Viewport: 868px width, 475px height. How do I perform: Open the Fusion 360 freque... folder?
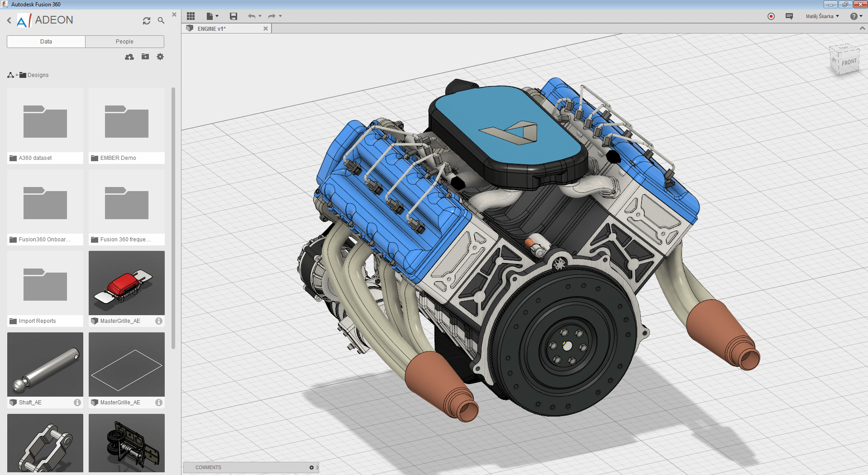pyautogui.click(x=127, y=207)
